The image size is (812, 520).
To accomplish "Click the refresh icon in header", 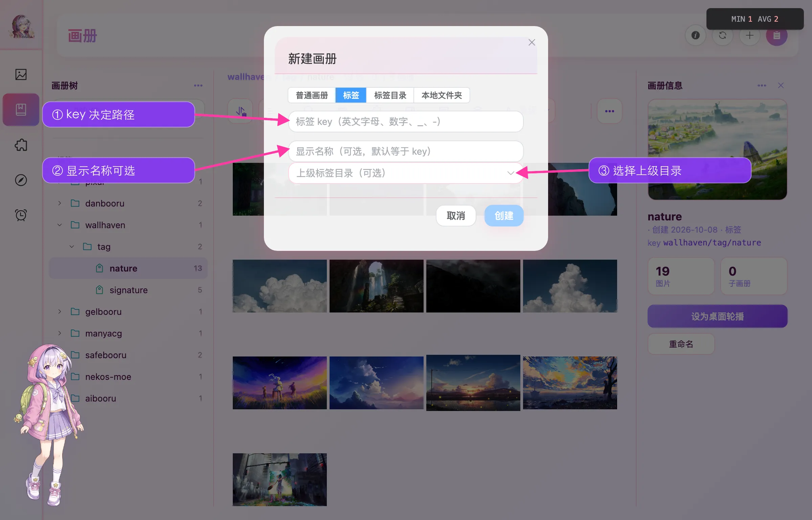I will [x=723, y=35].
